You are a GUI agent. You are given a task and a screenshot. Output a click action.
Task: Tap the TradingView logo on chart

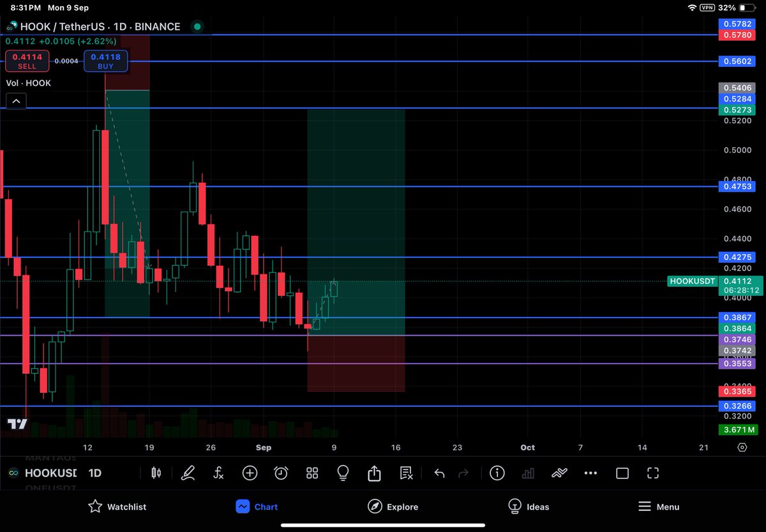pyautogui.click(x=17, y=424)
